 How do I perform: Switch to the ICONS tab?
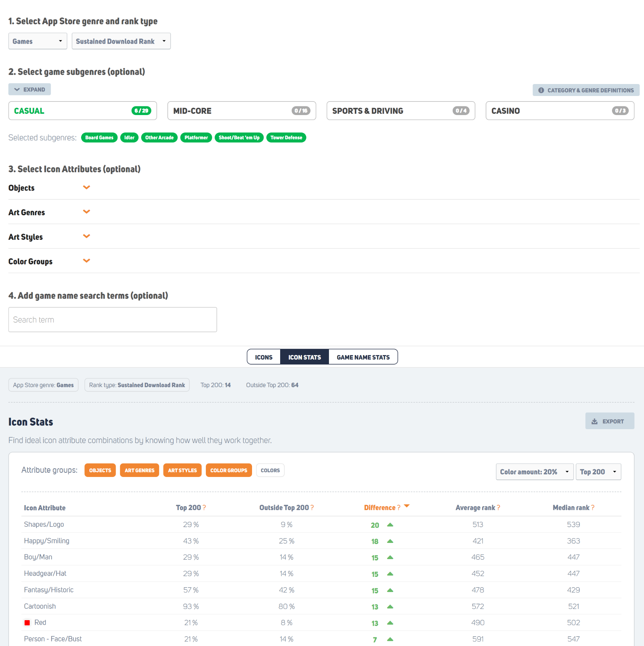[x=263, y=357]
